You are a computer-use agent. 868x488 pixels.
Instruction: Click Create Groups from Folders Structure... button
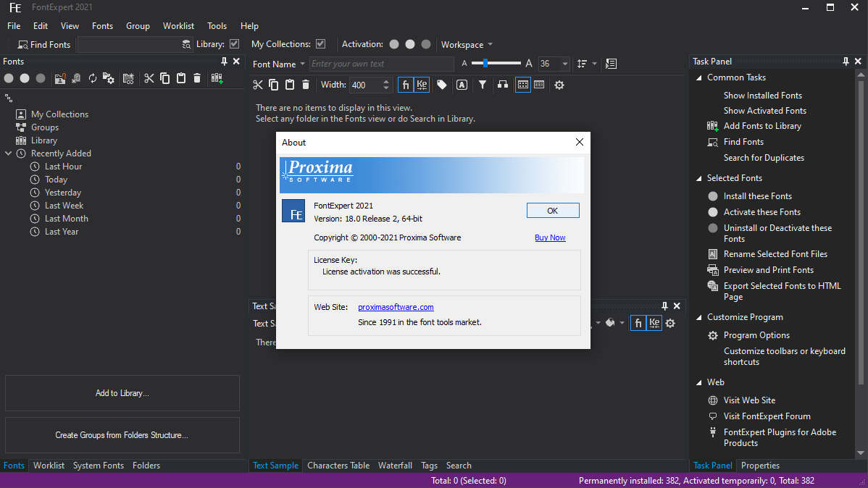122,435
